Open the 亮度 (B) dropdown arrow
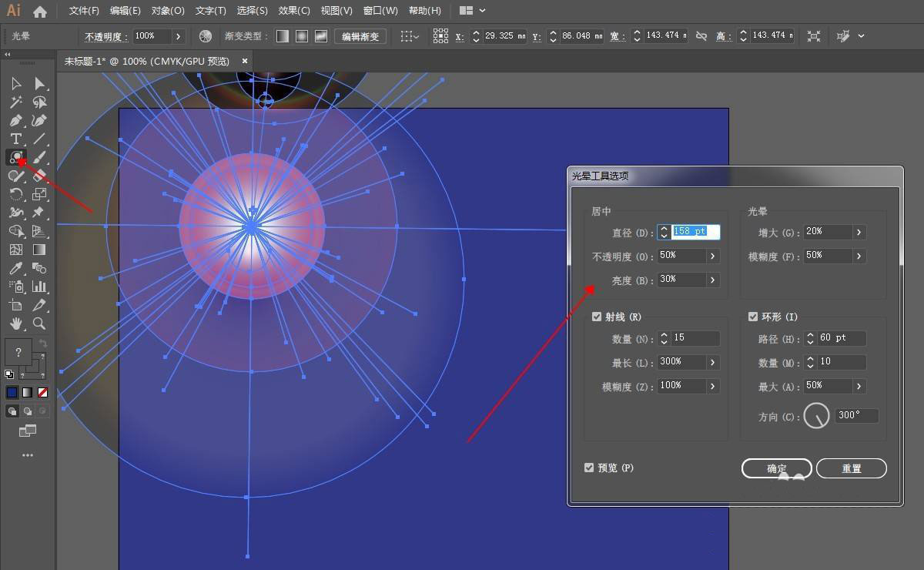924x570 pixels. coord(713,280)
